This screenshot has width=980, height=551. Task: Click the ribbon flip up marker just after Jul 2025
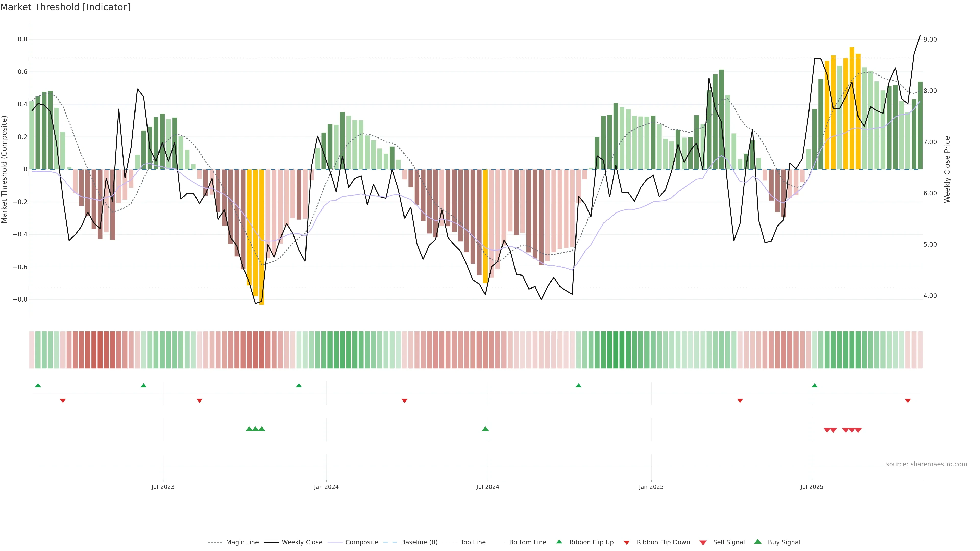[815, 386]
